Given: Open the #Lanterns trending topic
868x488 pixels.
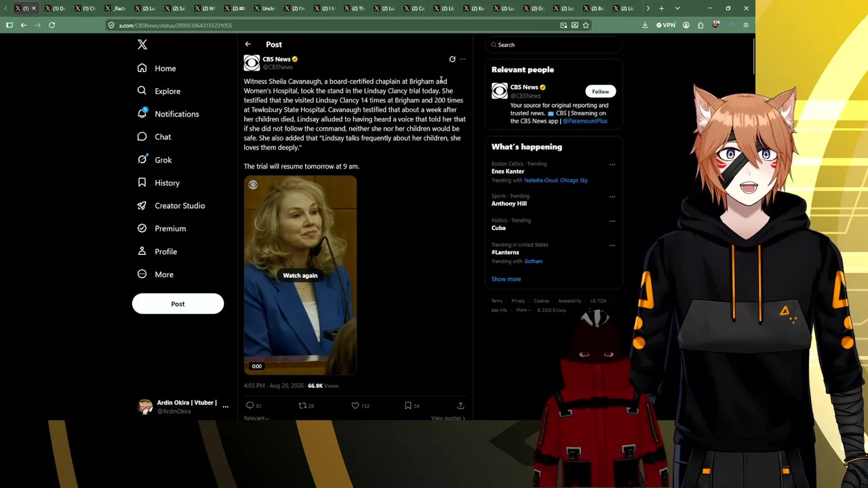Looking at the screenshot, I should tap(505, 252).
